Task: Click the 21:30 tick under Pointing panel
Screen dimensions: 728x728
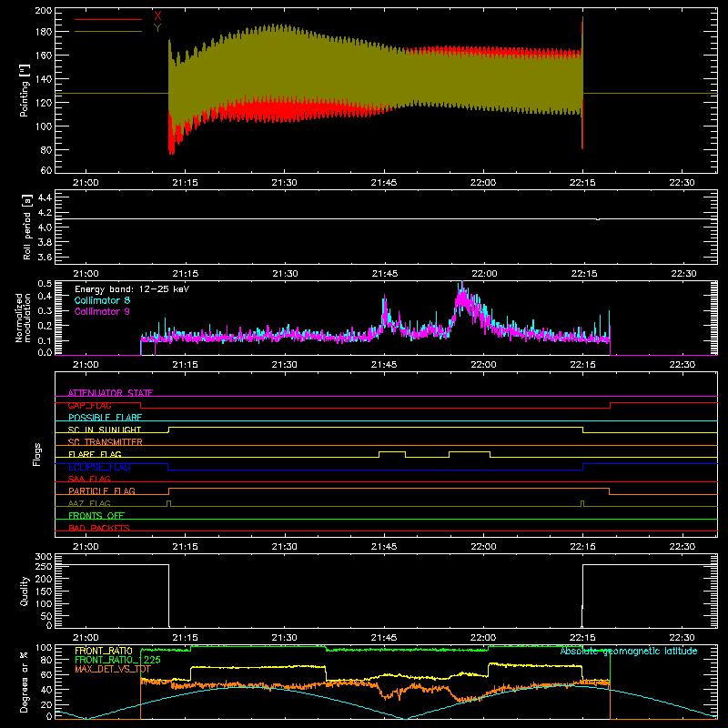Action: point(285,183)
